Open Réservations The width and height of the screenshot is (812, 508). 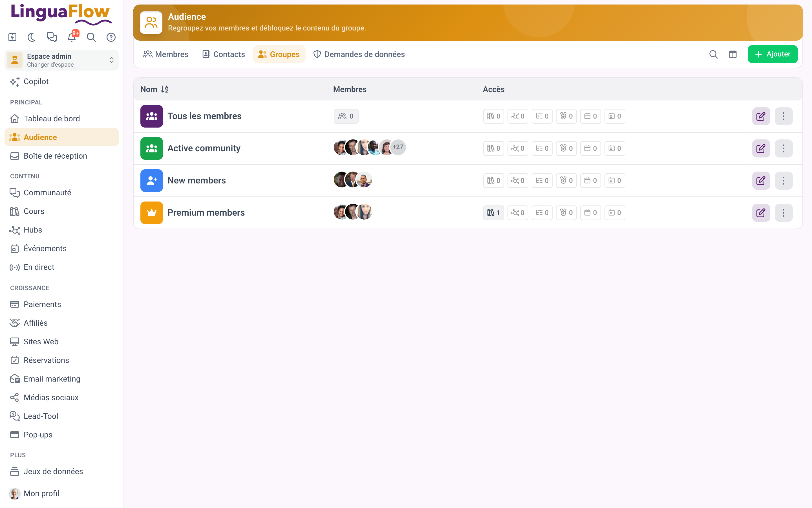[x=62, y=360]
